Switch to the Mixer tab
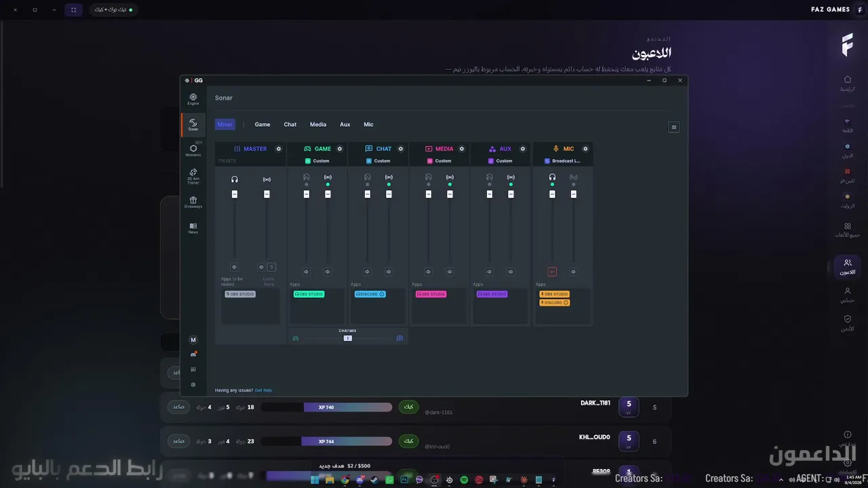The height and width of the screenshot is (488, 868). click(225, 125)
